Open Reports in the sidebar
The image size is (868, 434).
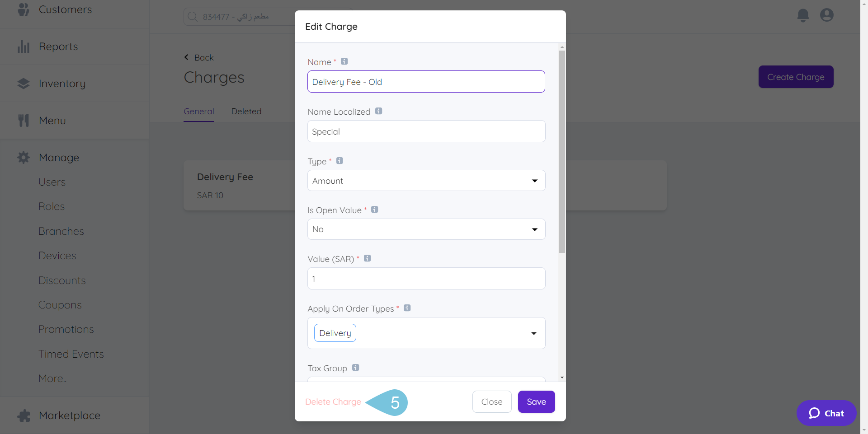58,47
